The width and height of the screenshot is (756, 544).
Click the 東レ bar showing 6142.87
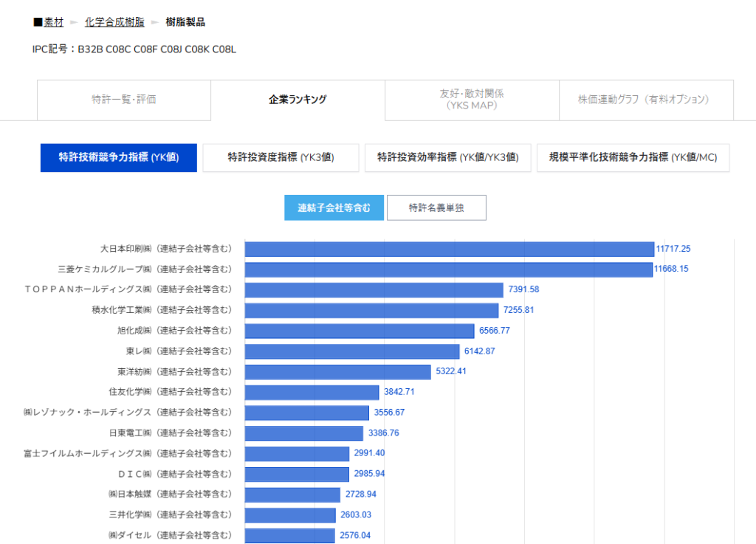pos(352,351)
